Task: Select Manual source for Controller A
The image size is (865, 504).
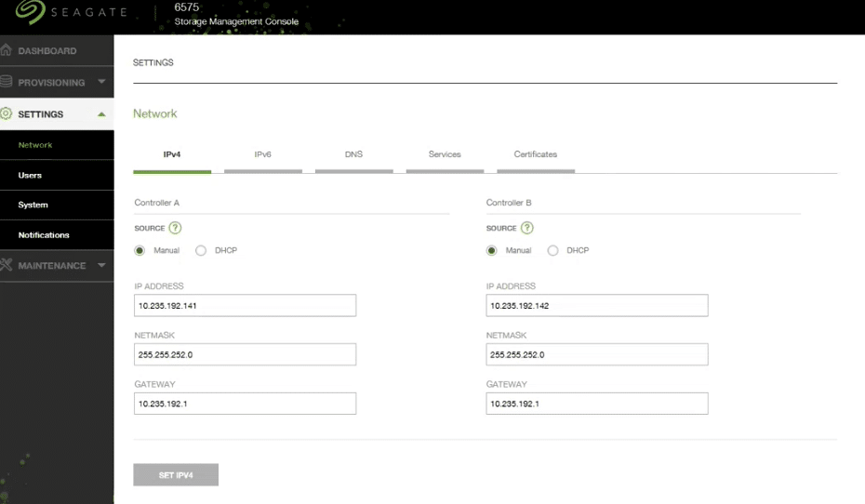Action: (x=140, y=250)
